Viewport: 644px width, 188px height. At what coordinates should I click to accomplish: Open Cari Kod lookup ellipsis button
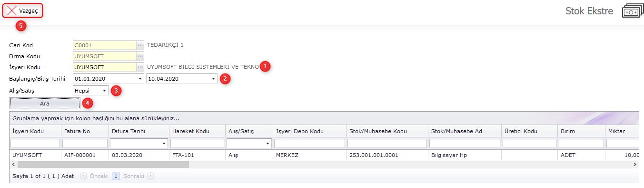[140, 45]
